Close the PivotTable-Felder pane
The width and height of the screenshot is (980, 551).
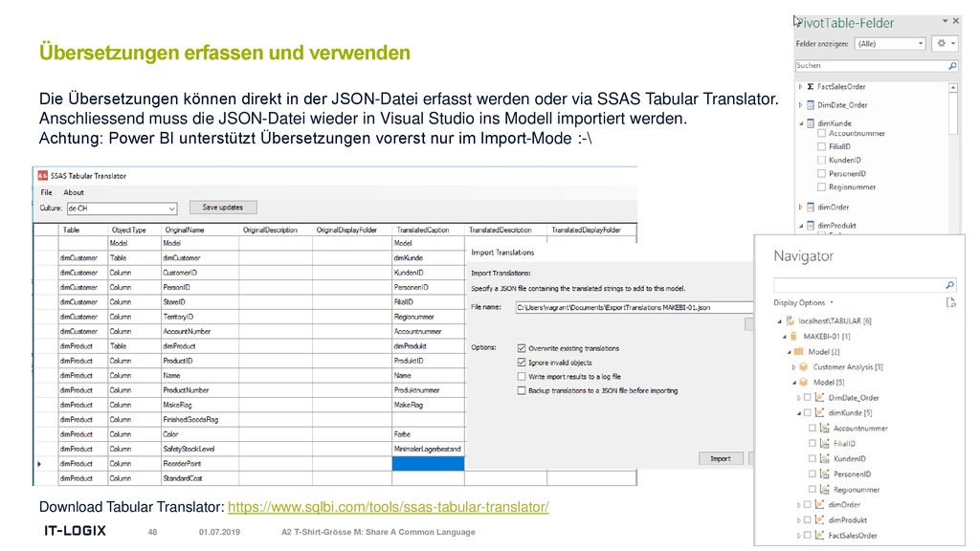pos(956,21)
